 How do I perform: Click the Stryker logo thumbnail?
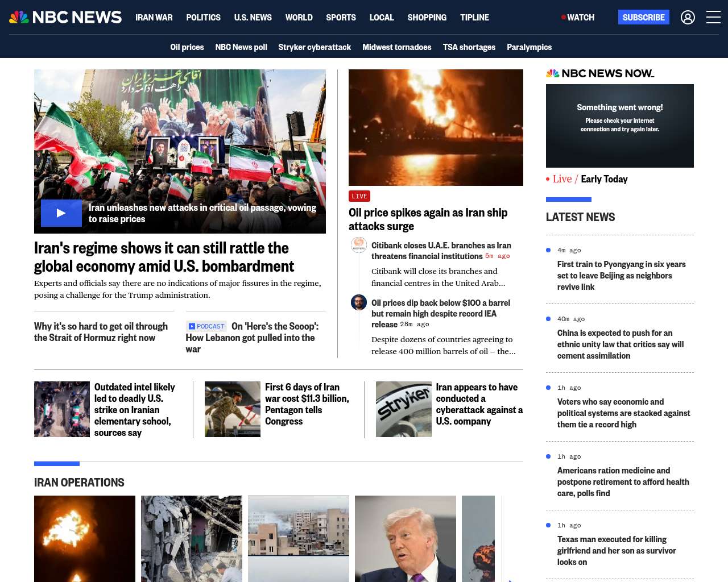pyautogui.click(x=404, y=409)
